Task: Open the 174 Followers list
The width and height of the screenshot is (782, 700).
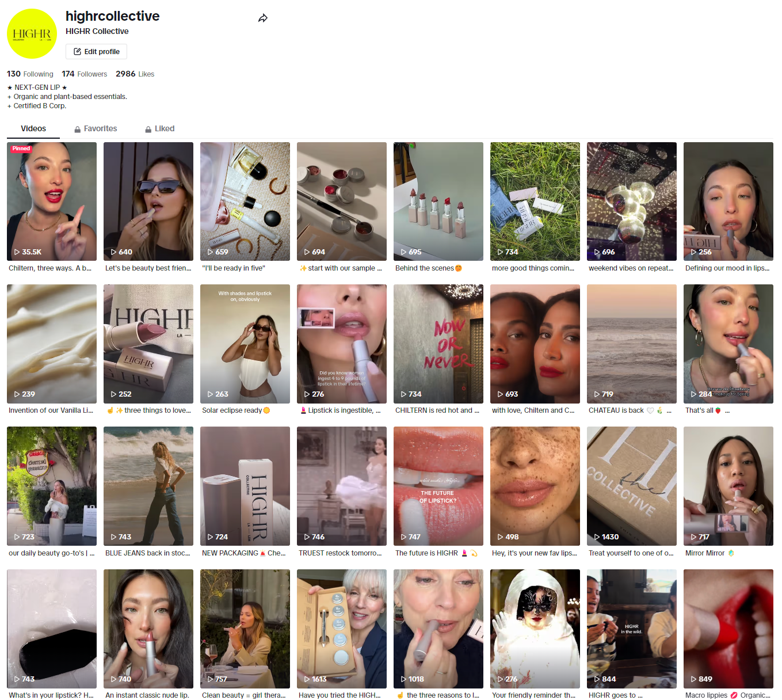Action: [85, 74]
